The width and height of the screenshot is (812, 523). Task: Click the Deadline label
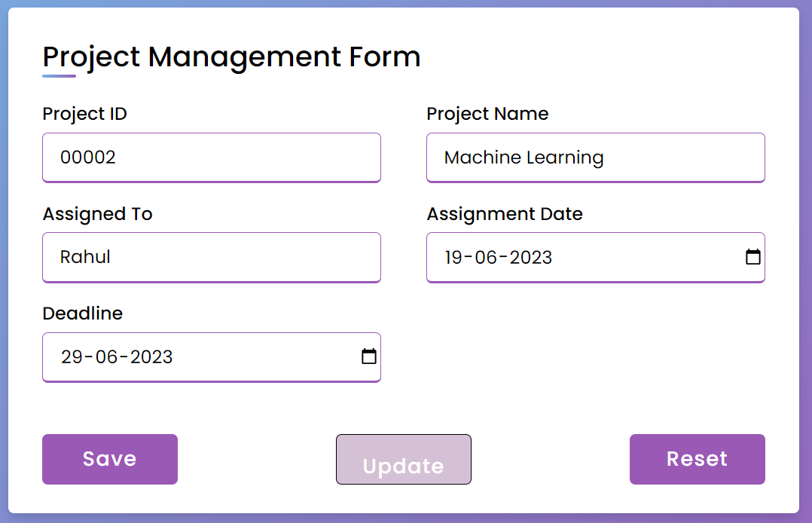(83, 313)
